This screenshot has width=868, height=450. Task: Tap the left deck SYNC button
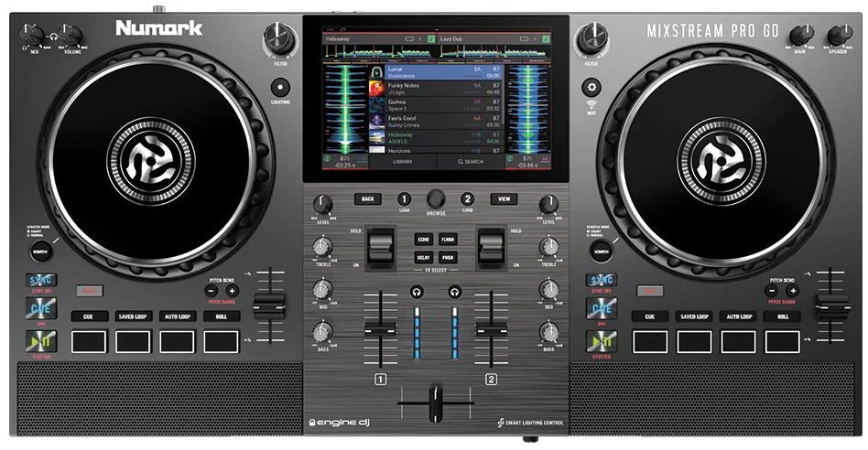pos(40,280)
